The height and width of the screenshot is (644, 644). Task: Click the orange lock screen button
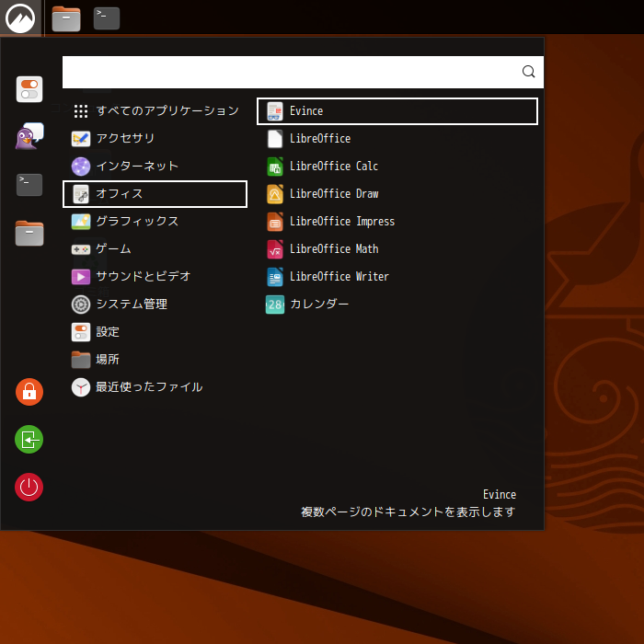click(29, 392)
